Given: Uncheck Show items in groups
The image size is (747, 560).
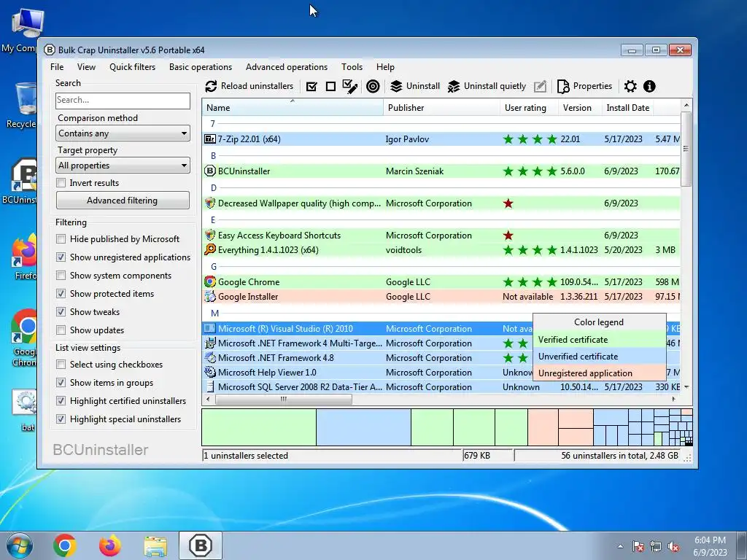Looking at the screenshot, I should tap(61, 382).
